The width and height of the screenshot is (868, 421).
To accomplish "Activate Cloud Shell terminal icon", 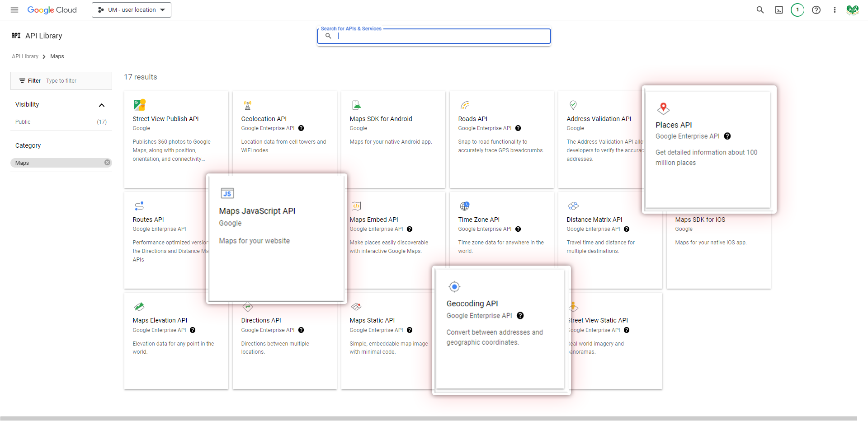I will (x=779, y=10).
